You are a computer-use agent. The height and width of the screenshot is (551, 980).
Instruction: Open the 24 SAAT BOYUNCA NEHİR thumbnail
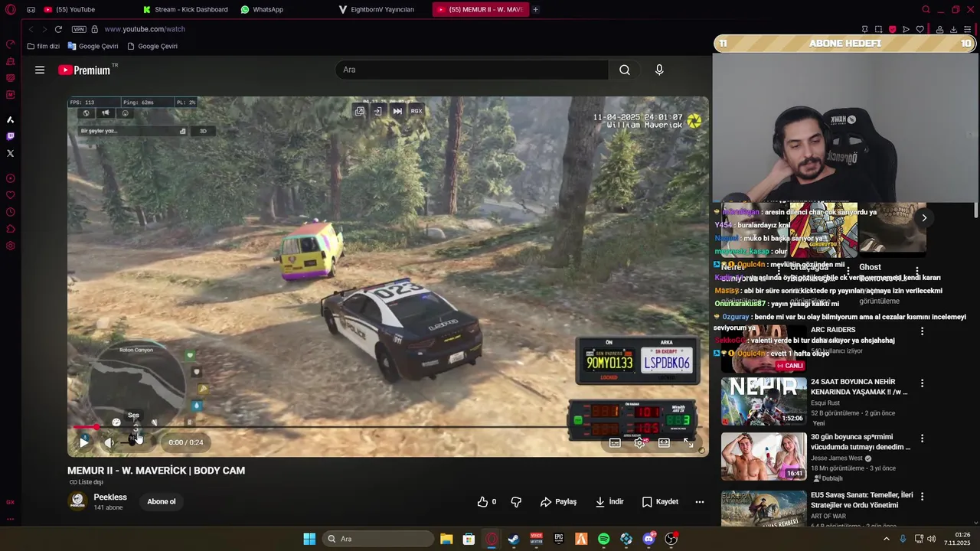coord(763,401)
